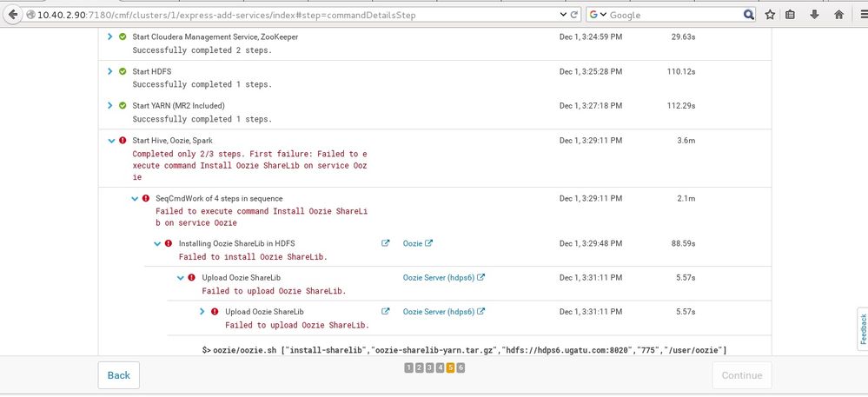The height and width of the screenshot is (397, 868).
Task: Click into the Google search box
Action: (x=675, y=15)
